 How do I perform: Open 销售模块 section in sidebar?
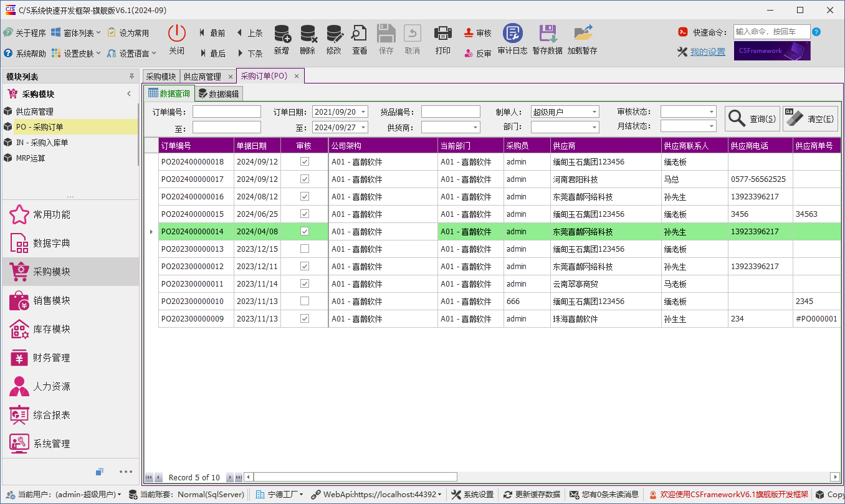pyautogui.click(x=70, y=301)
